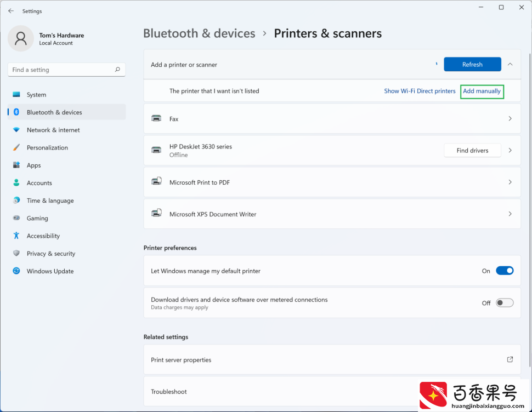Click the Add manually link

pos(482,91)
